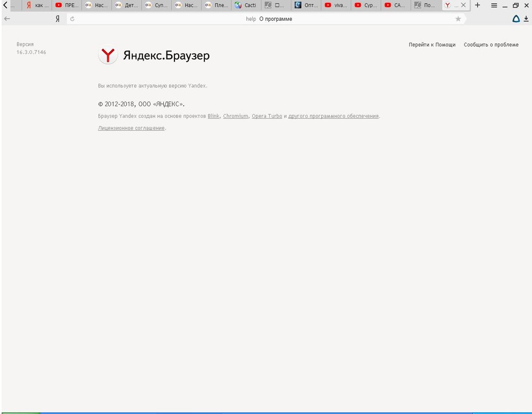Add a new tab with plus button
The height and width of the screenshot is (414, 532).
(x=477, y=5)
